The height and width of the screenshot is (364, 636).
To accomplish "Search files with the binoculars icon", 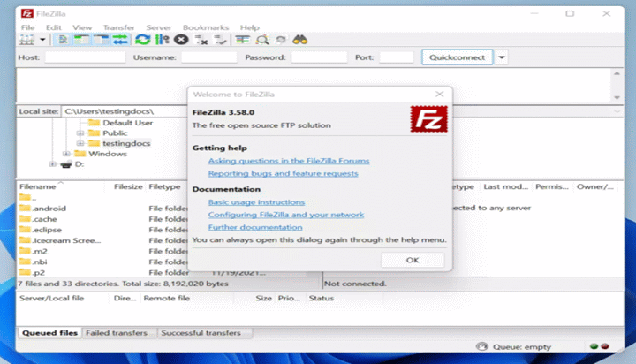I will pyautogui.click(x=299, y=40).
